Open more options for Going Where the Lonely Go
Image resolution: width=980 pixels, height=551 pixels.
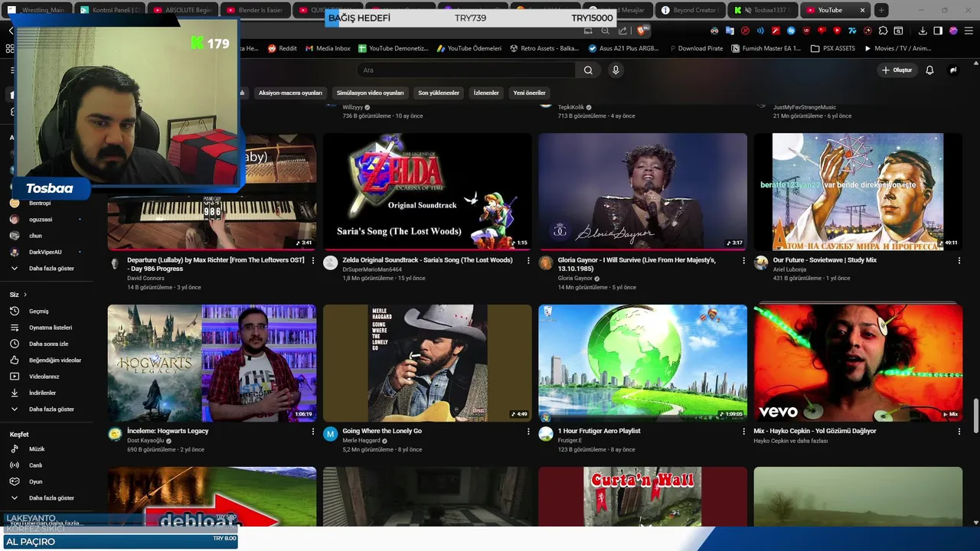point(528,431)
